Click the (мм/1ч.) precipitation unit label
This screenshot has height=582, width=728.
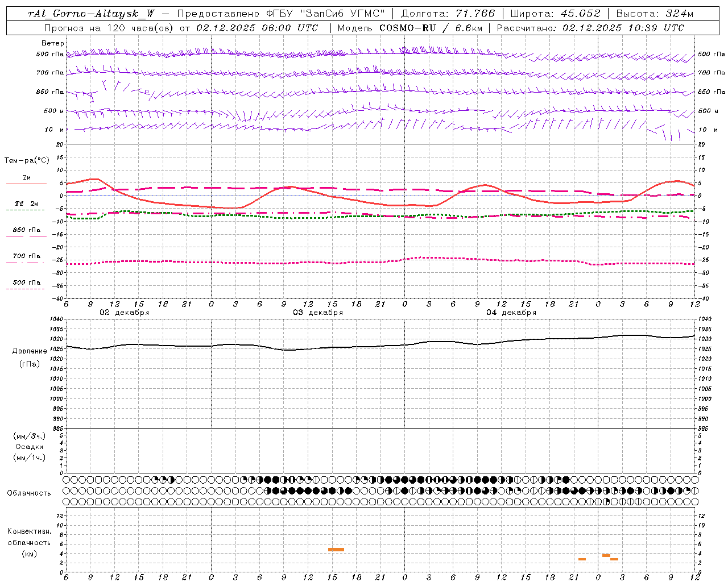point(30,458)
